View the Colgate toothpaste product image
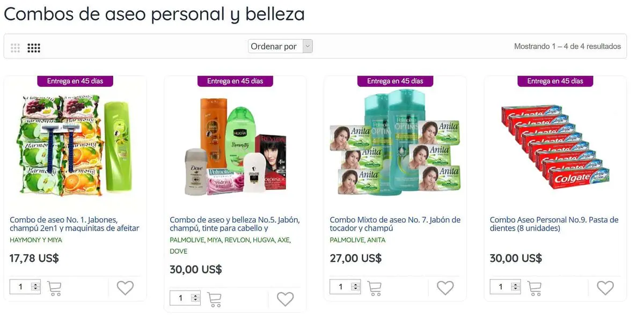The image size is (644, 317). click(555, 146)
